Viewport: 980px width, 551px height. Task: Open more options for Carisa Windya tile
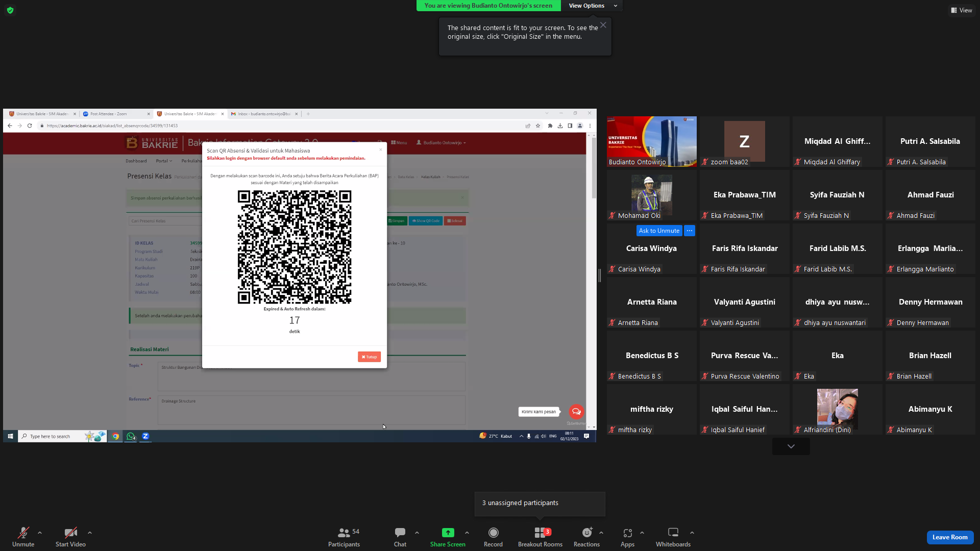tap(690, 231)
